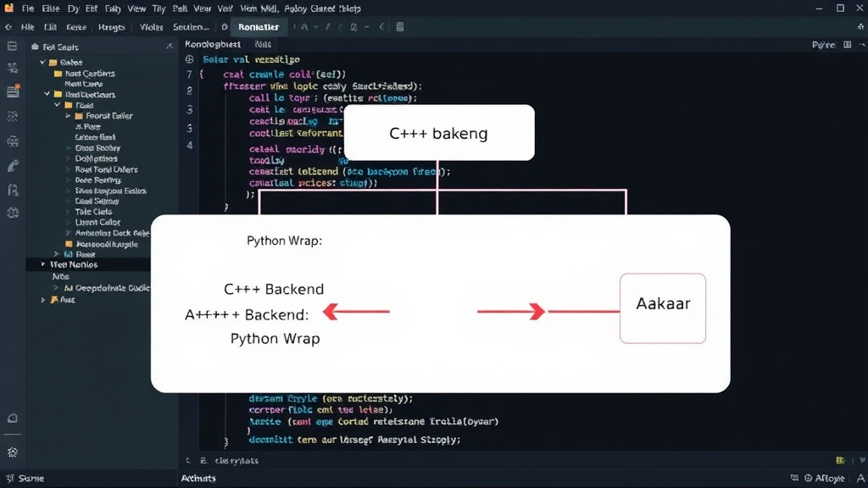Select the feather-shaped icon in the activity bar
Image resolution: width=868 pixels, height=488 pixels.
(13, 165)
